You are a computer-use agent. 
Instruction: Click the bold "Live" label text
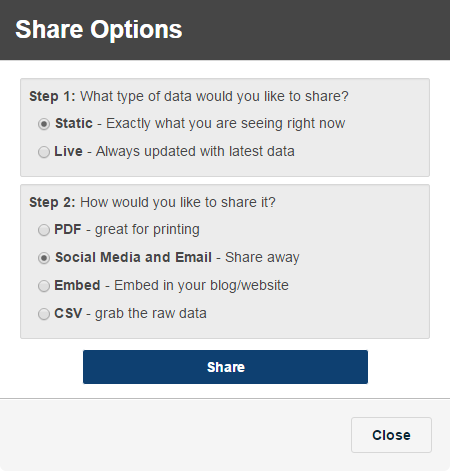[x=68, y=151]
